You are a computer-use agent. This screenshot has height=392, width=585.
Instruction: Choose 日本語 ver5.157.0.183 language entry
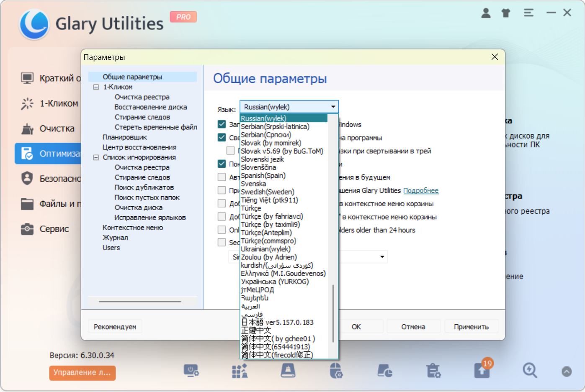coord(277,322)
